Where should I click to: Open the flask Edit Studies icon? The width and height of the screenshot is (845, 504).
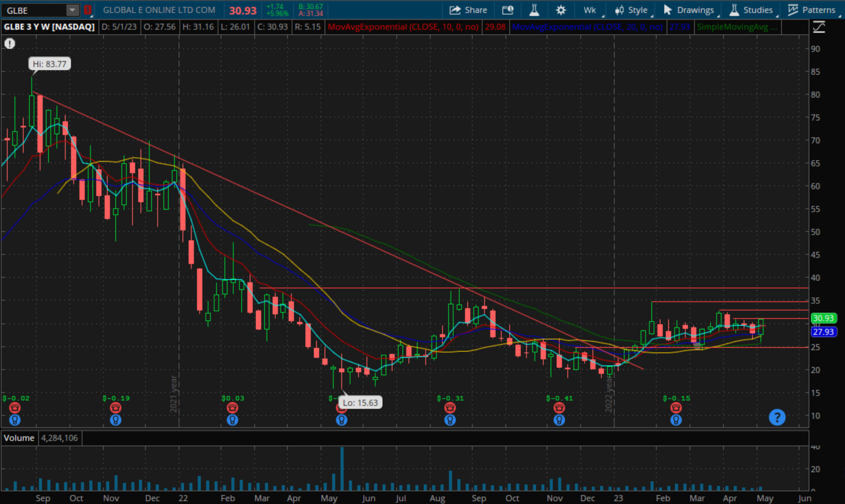[534, 10]
